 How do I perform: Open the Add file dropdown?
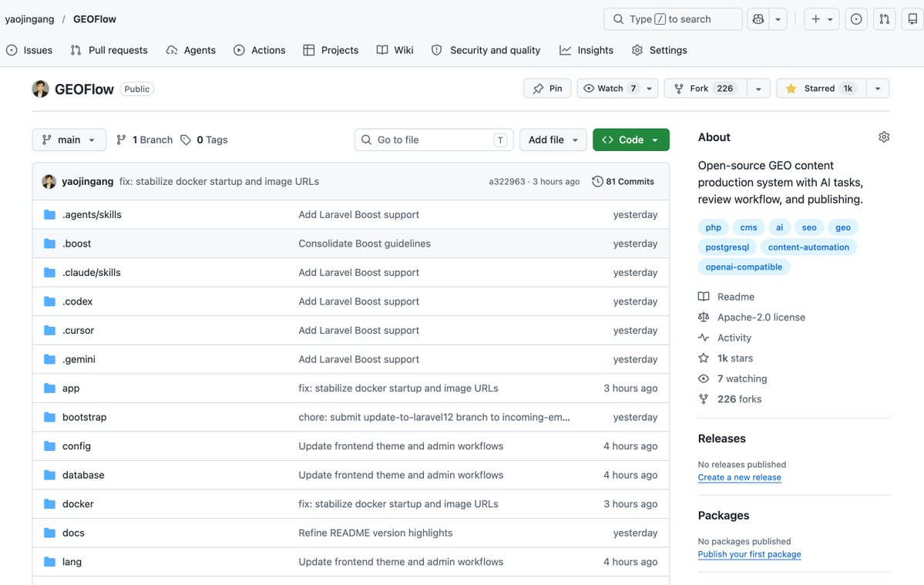(553, 140)
